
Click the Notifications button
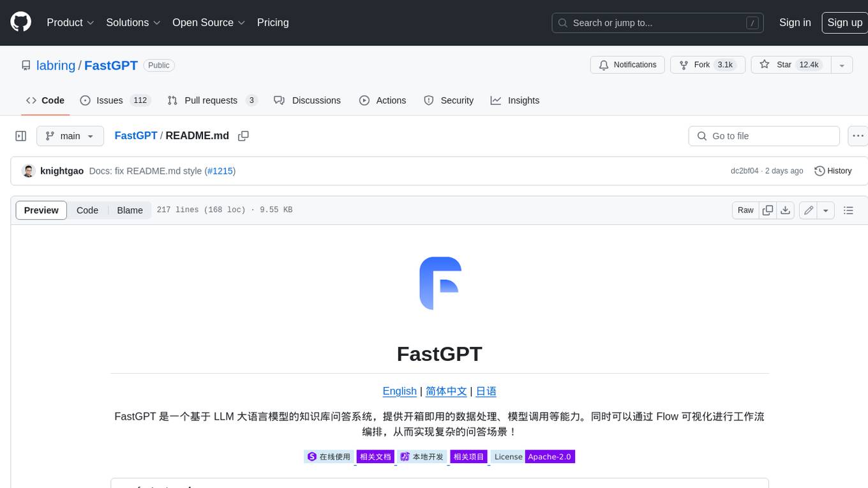click(628, 65)
